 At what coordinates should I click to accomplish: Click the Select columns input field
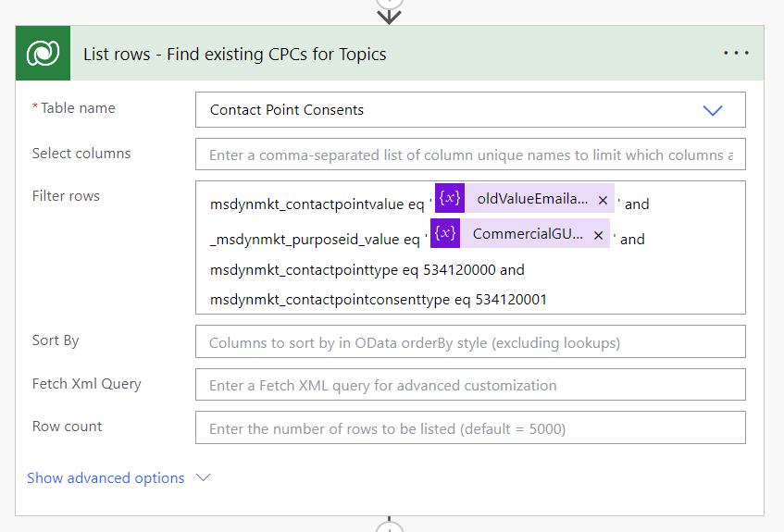click(x=470, y=155)
